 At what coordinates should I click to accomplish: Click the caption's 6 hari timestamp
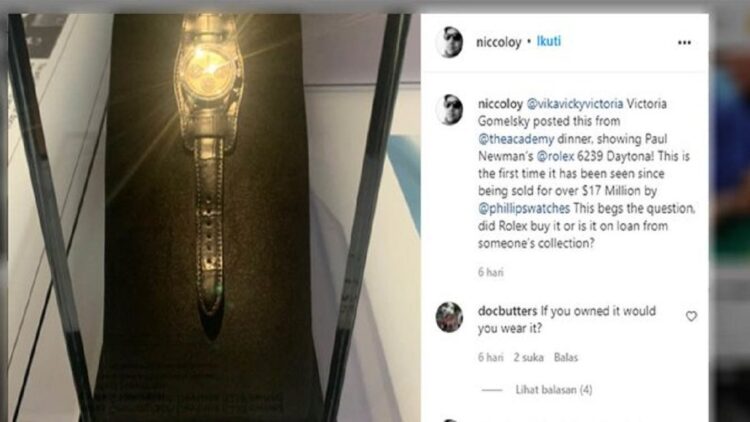[x=491, y=272]
